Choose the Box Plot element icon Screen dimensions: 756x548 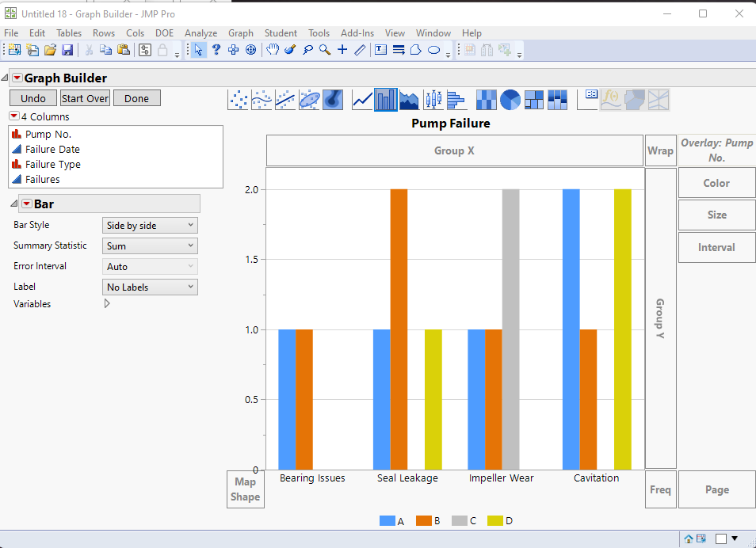tap(433, 100)
